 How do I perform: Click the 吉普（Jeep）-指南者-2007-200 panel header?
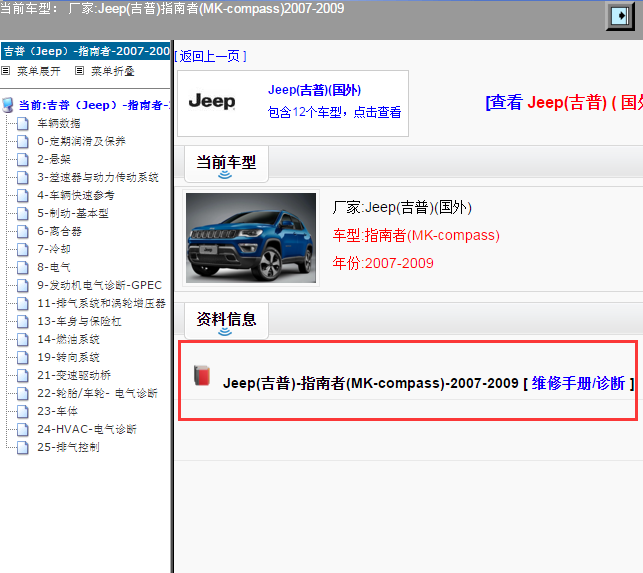pos(85,51)
